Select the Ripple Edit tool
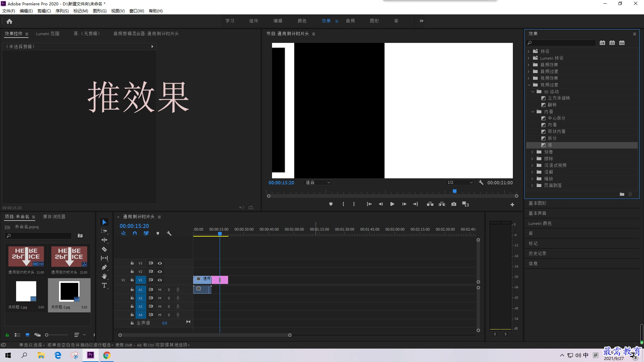The image size is (644, 362). click(104, 240)
